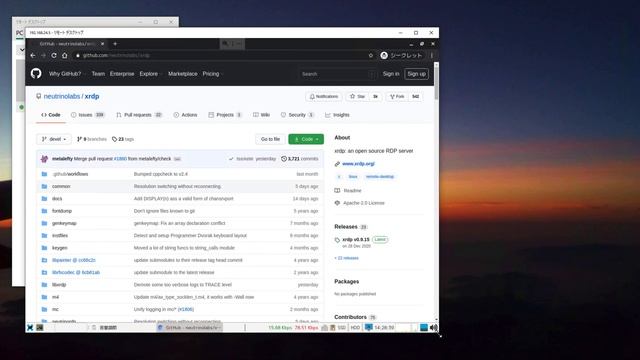This screenshot has width=640, height=360.
Task: Click the Sign in link
Action: click(x=391, y=74)
